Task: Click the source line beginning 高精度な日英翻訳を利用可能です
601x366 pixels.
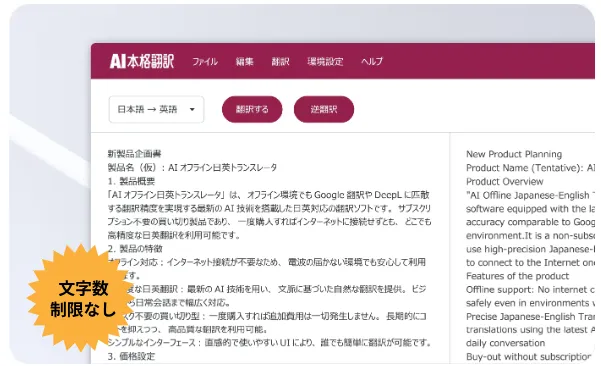Action: [x=174, y=235]
